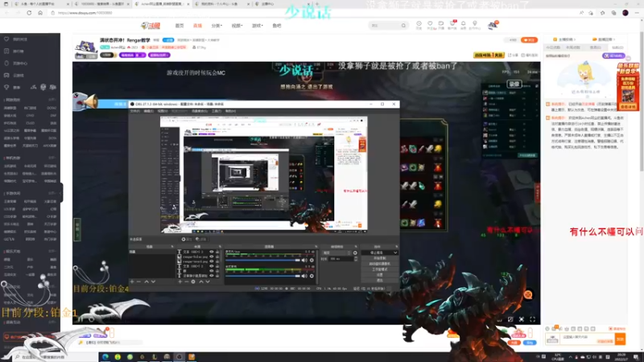Toggle visibility of fourth OBS source row
The width and height of the screenshot is (644, 362).
212,266
